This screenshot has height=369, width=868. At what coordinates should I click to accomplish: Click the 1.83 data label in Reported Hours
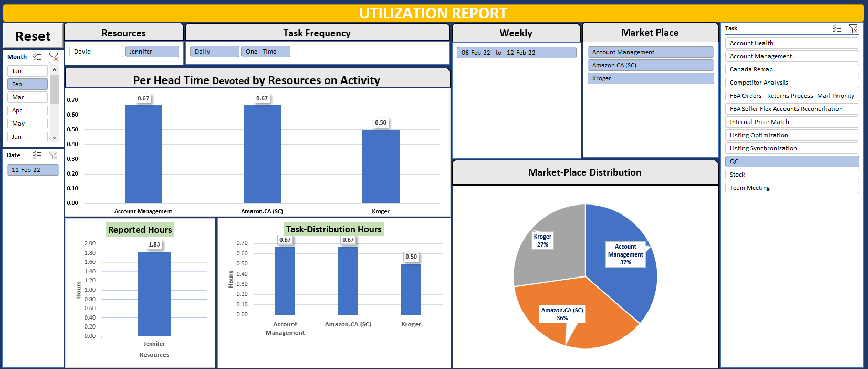154,244
